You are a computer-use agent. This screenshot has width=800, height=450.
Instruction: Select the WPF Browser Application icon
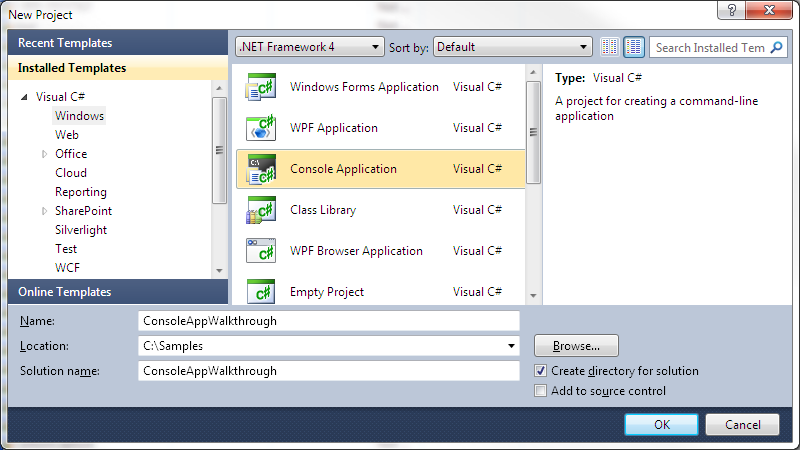[x=261, y=251]
